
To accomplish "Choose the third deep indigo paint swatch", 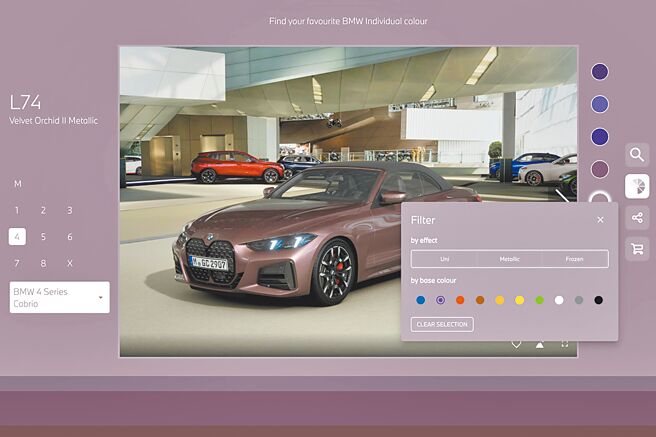I will point(600,137).
